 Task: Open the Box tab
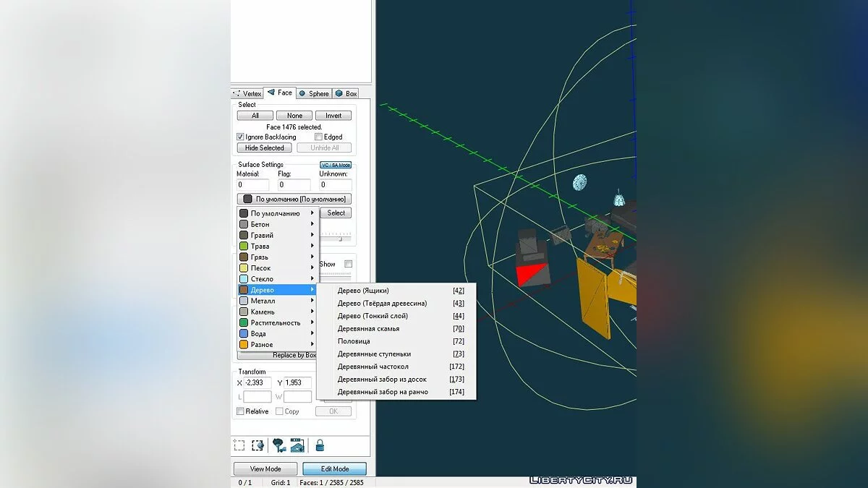[x=346, y=93]
